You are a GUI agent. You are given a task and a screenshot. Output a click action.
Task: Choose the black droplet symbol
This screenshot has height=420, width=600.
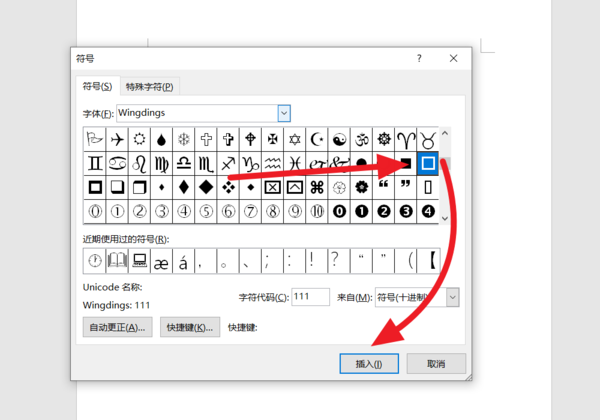(x=161, y=140)
